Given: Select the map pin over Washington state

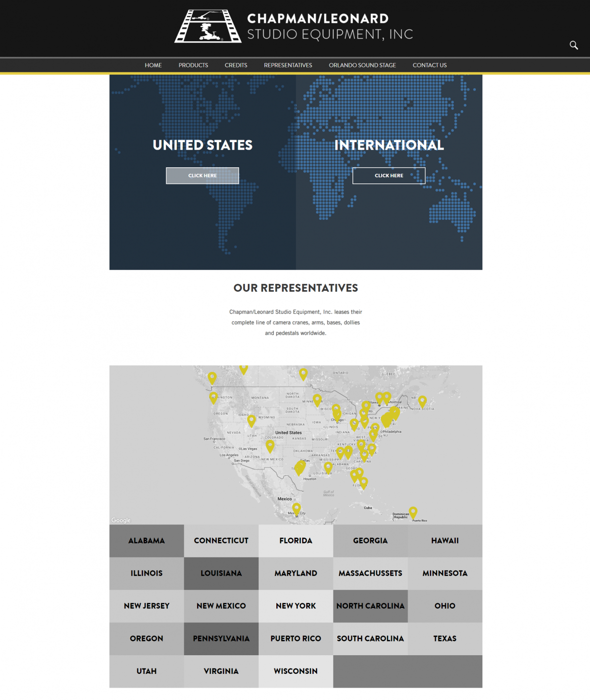Looking at the screenshot, I should click(x=213, y=397).
